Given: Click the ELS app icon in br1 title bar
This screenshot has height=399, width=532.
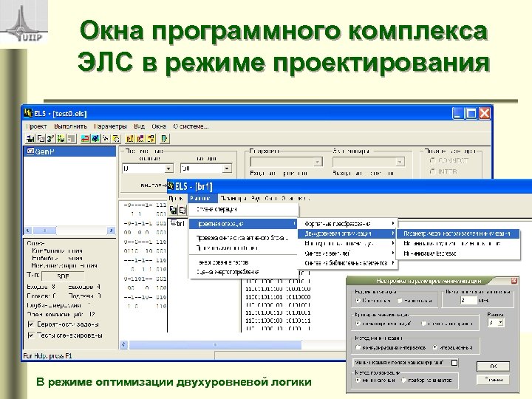Looking at the screenshot, I should (171, 186).
